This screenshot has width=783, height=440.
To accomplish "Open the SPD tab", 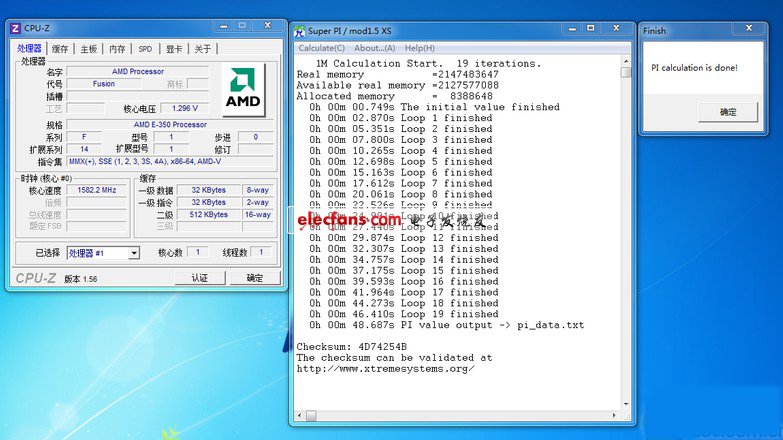I will (145, 48).
